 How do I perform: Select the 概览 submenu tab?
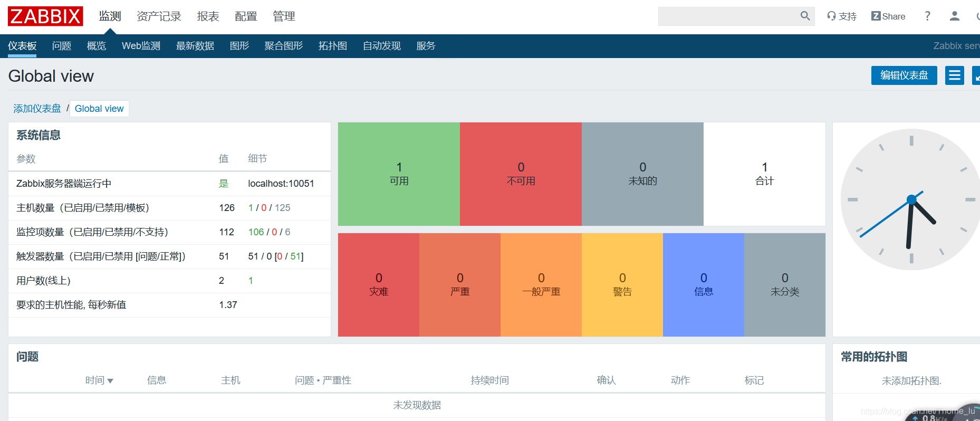(x=97, y=46)
